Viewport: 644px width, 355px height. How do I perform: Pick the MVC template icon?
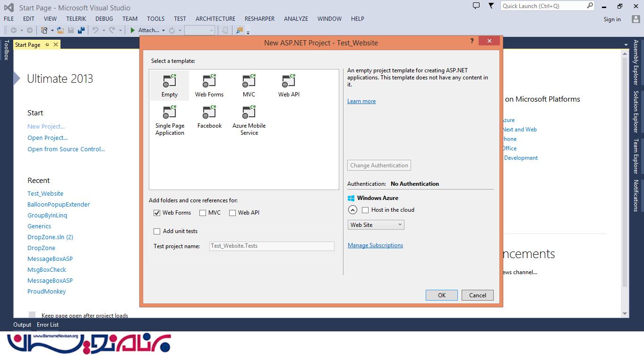(x=249, y=81)
